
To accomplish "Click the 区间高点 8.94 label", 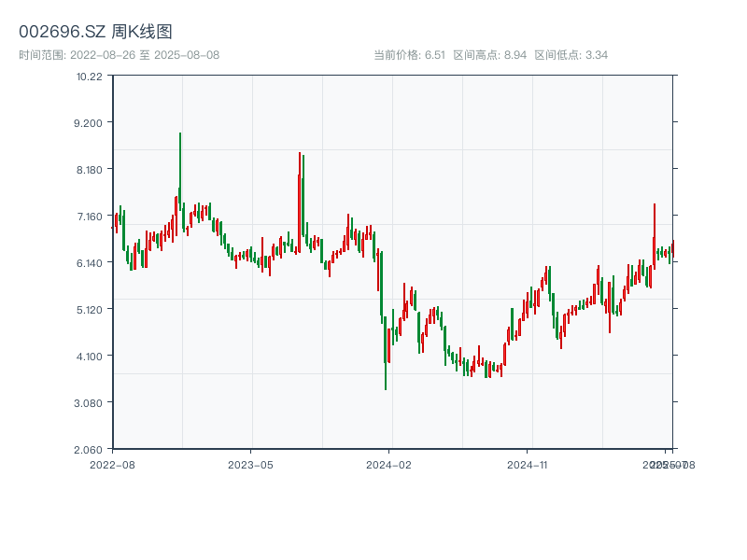I will pos(490,55).
